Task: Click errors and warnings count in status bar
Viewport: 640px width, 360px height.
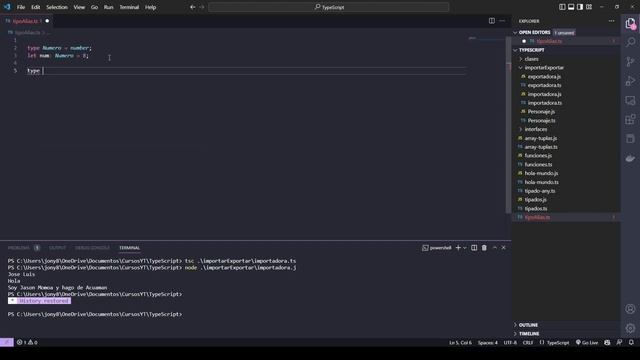Action: tap(27, 342)
